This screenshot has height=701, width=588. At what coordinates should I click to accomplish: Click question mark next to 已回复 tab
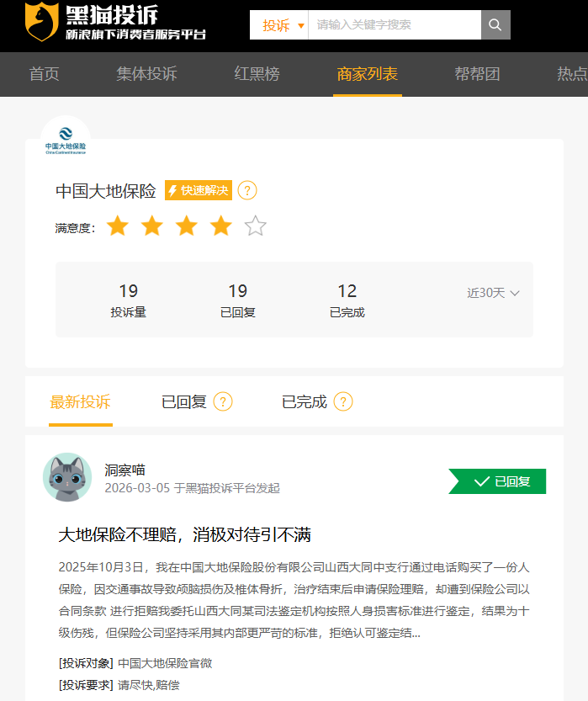pyautogui.click(x=222, y=401)
